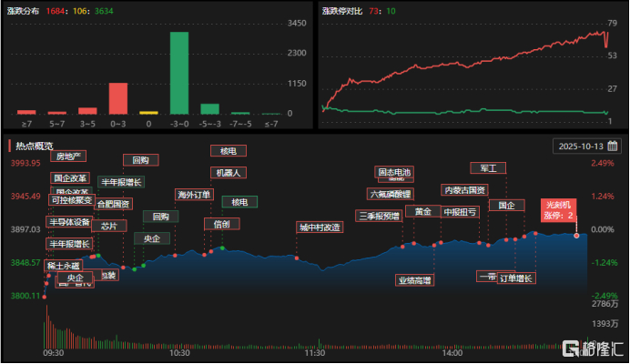Select the 黄金 hotspot tag

coord(422,211)
